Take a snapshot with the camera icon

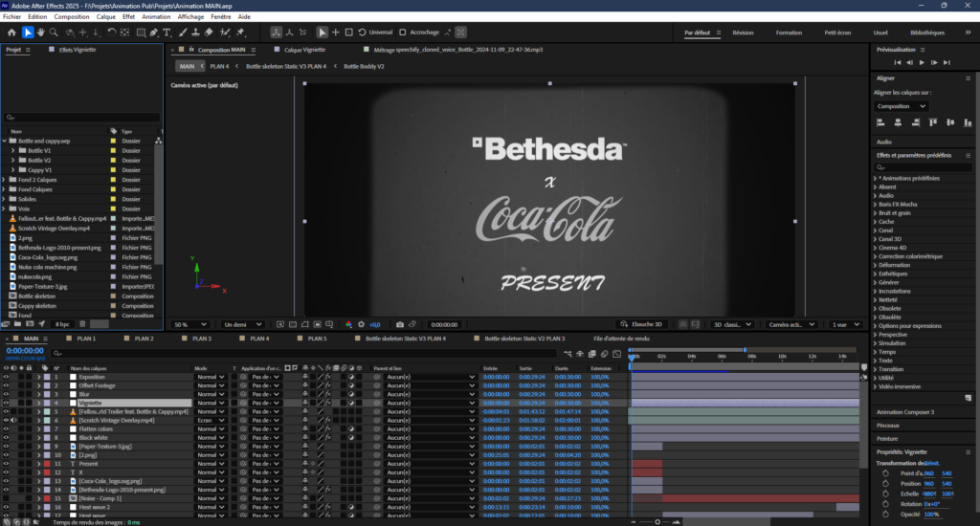tap(400, 324)
